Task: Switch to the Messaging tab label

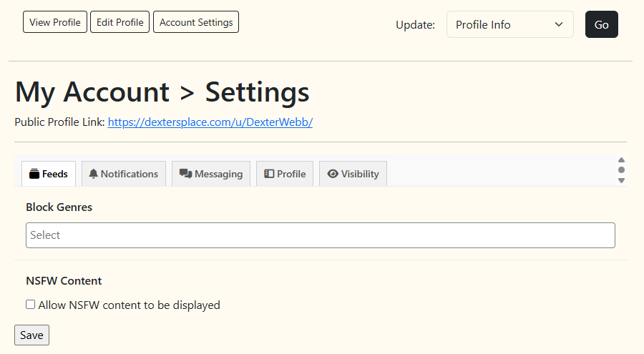Action: 218,174
